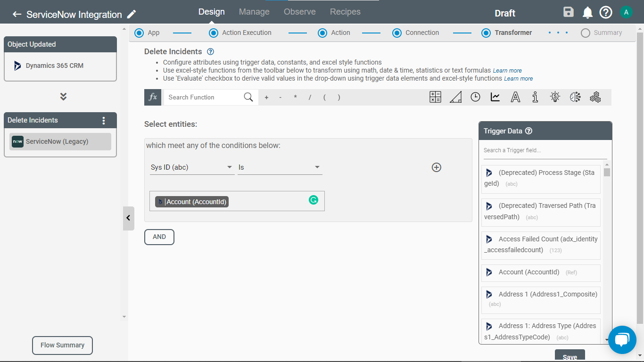Focus the Search a Trigger field box
The height and width of the screenshot is (362, 644).
[545, 150]
